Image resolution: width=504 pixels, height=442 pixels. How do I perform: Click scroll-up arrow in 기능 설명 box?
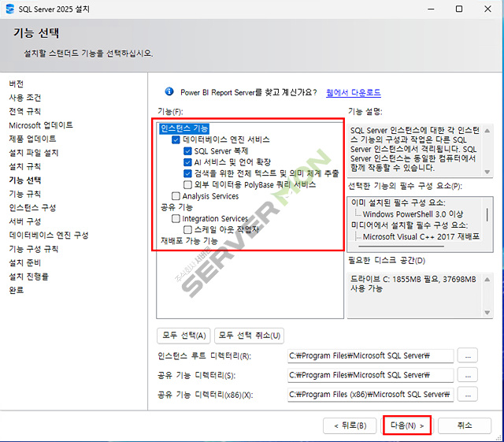[x=487, y=131]
